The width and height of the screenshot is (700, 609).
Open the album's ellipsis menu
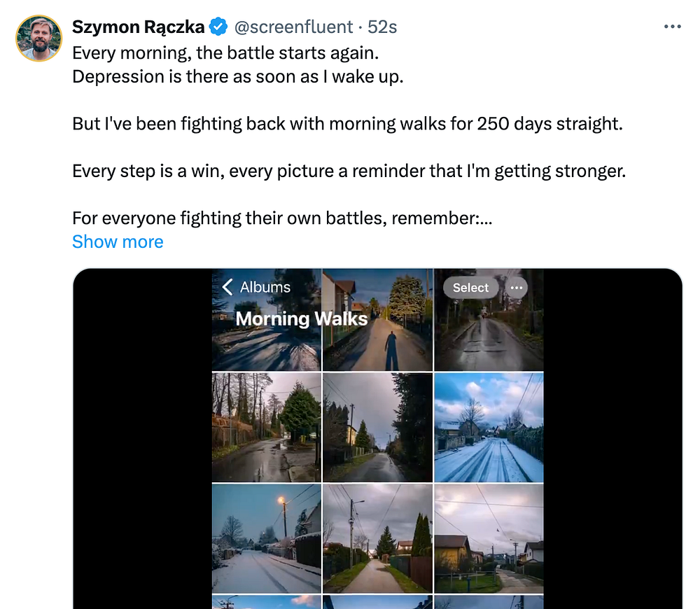(x=516, y=288)
